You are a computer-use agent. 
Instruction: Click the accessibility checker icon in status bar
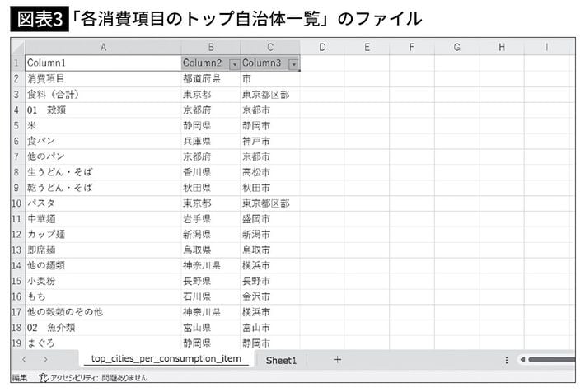43,378
